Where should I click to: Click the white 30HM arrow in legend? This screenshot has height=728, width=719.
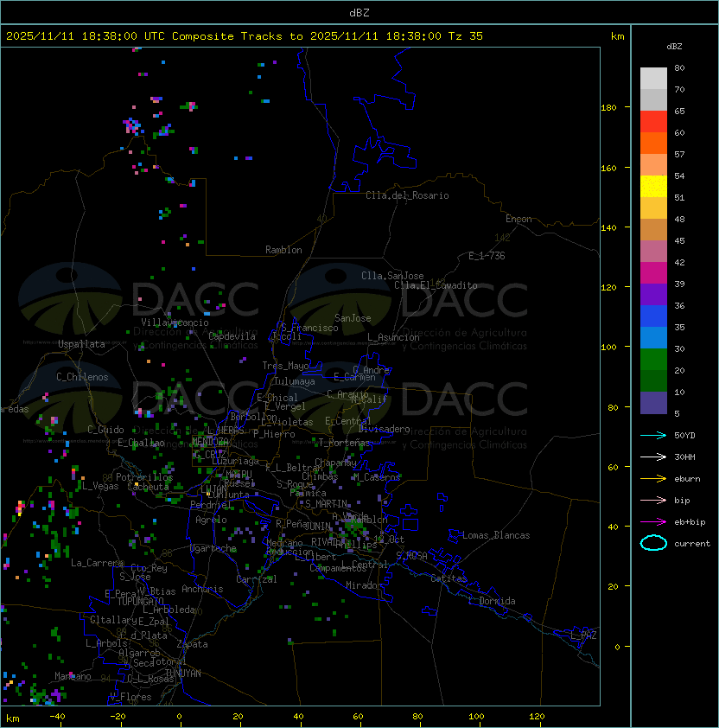tap(653, 457)
